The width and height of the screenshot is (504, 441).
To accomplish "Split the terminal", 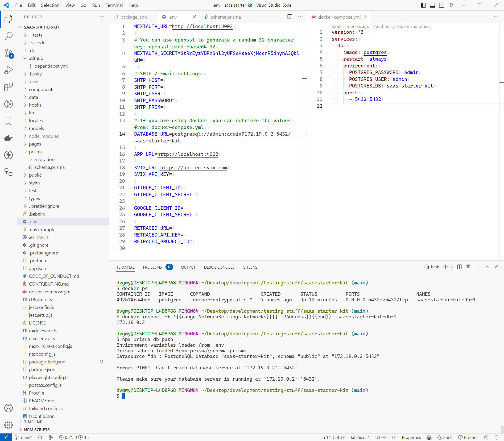I will [459, 267].
